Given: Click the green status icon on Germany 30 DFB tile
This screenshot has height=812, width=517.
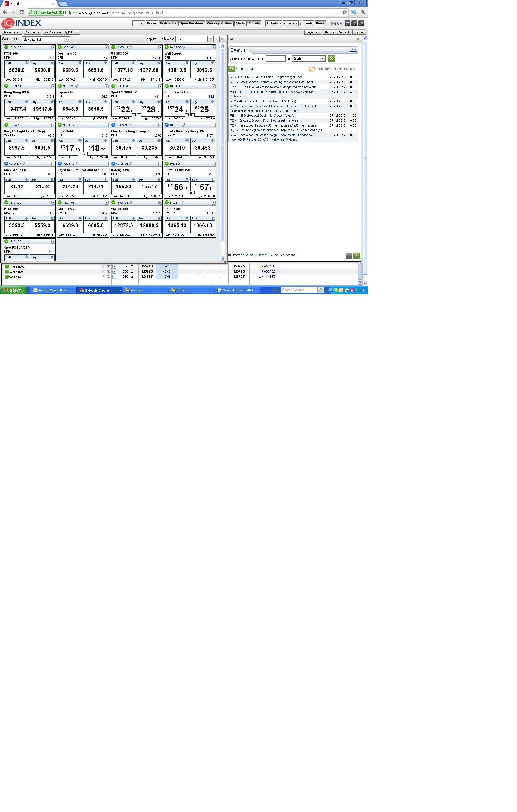Looking at the screenshot, I should pyautogui.click(x=60, y=47).
